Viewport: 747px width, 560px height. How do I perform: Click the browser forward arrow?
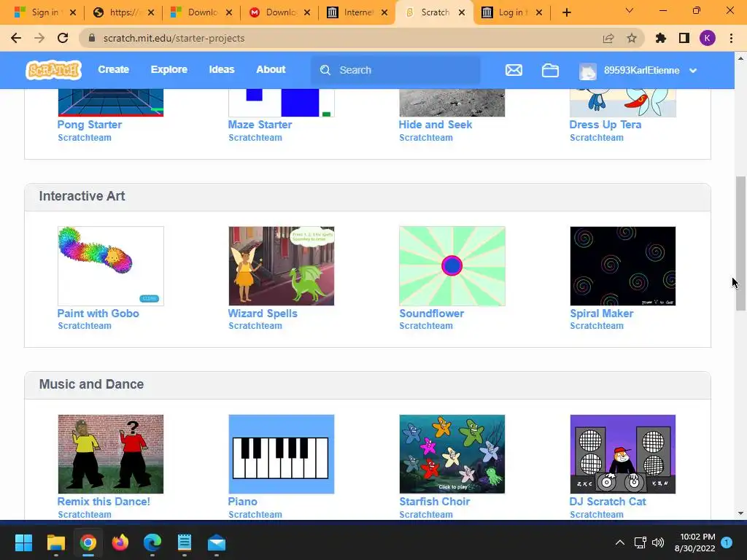click(x=39, y=38)
